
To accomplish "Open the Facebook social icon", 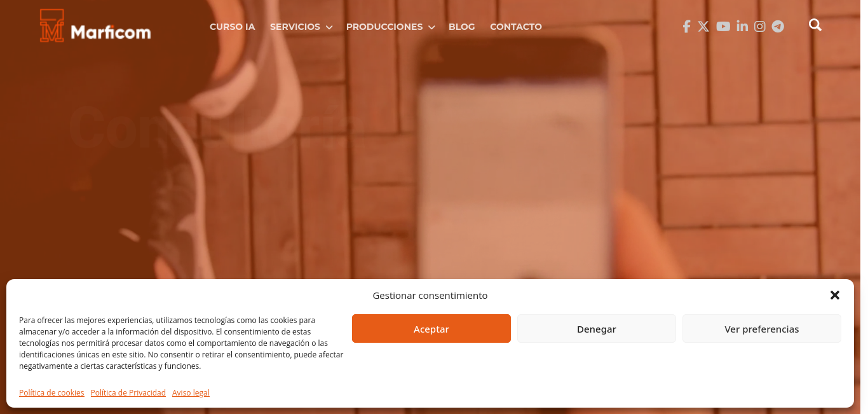I will pyautogui.click(x=686, y=26).
